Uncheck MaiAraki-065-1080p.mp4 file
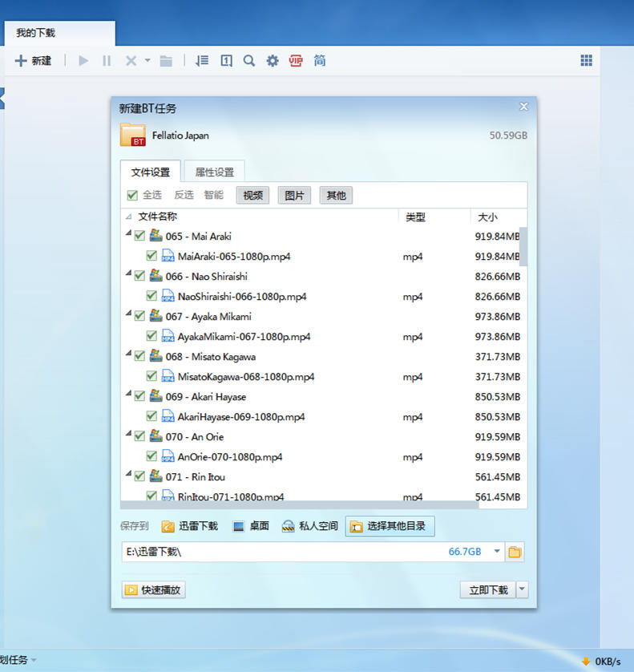 coord(151,256)
